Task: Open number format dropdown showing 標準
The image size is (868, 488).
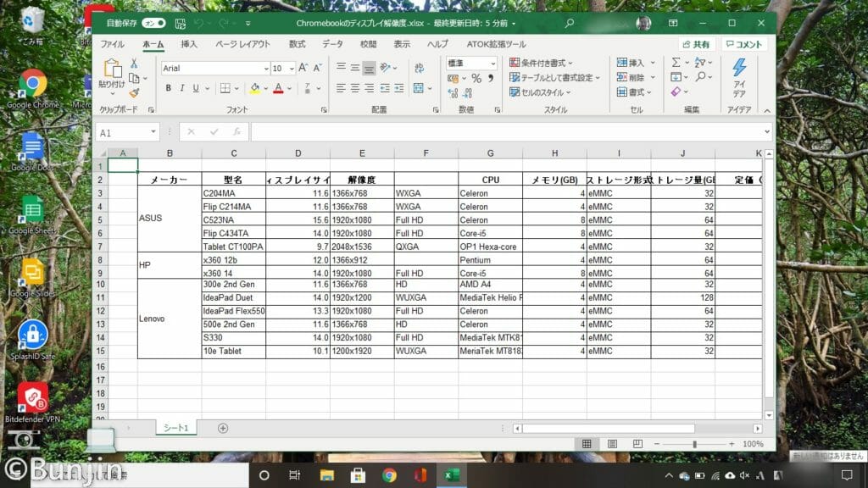Action: point(492,64)
